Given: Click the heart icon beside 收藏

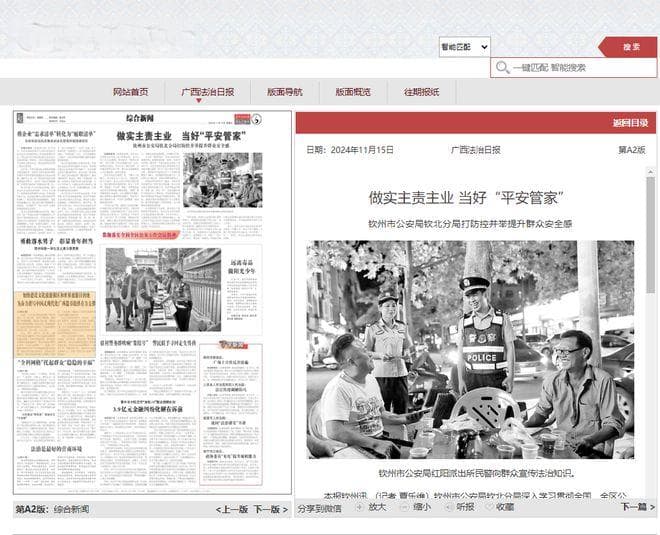Looking at the screenshot, I should [x=489, y=507].
